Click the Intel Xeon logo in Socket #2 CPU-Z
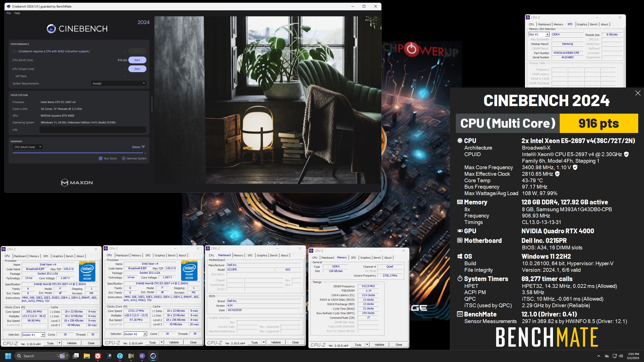This screenshot has width=644, height=362. click(x=189, y=270)
